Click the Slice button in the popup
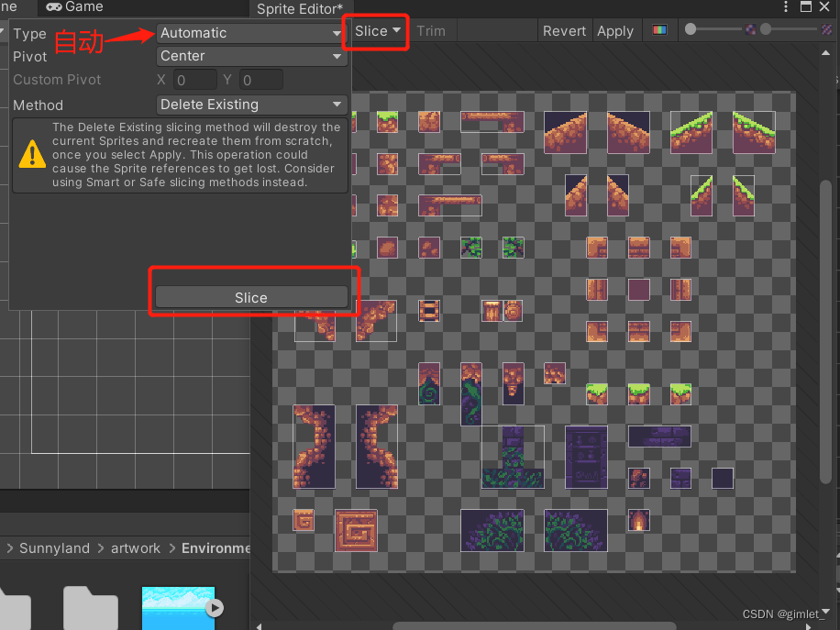The image size is (840, 630). pos(251,297)
